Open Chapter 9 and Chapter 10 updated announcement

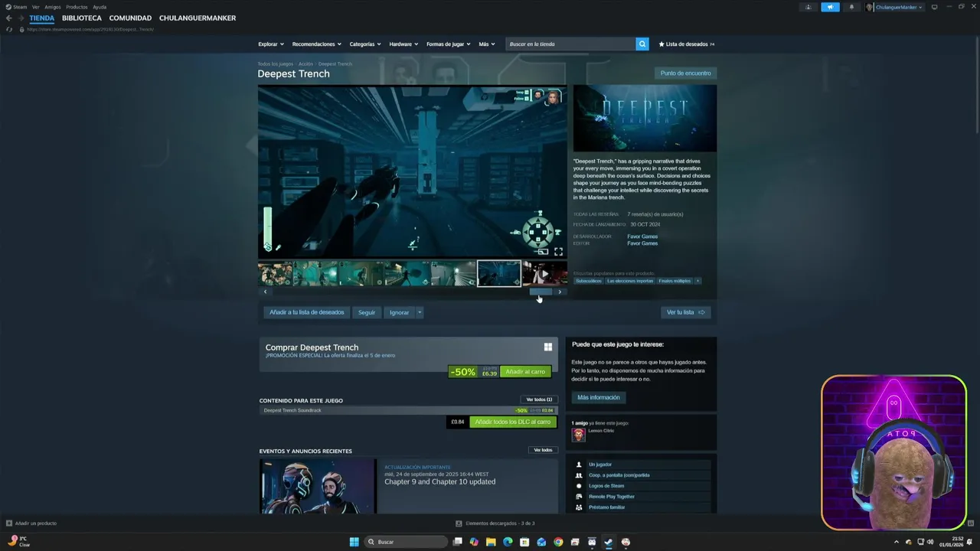pos(439,482)
